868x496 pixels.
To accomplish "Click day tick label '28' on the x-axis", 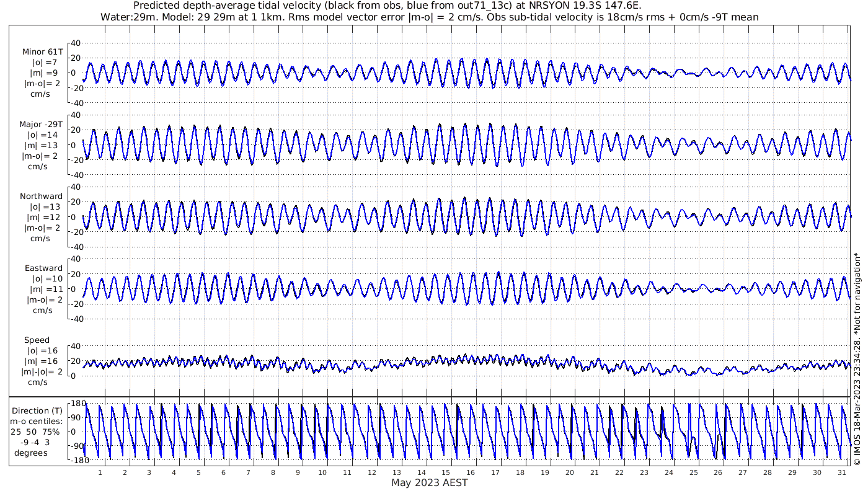I will (x=768, y=472).
